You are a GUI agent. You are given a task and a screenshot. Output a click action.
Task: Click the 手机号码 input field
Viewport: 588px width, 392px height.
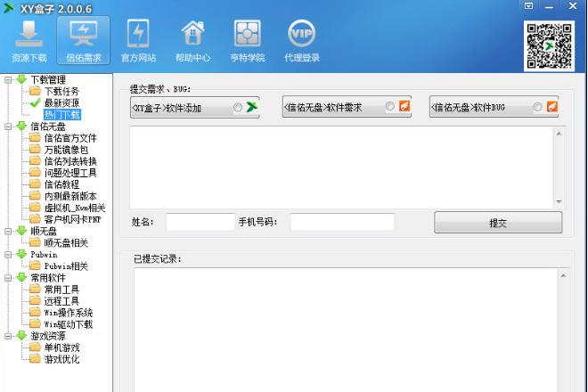pos(342,222)
